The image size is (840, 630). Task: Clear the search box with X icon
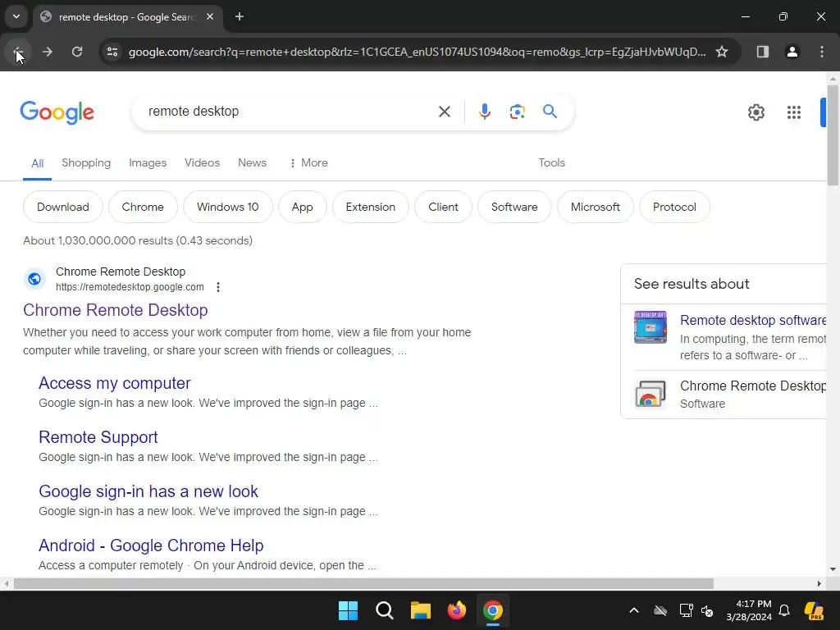[444, 112]
